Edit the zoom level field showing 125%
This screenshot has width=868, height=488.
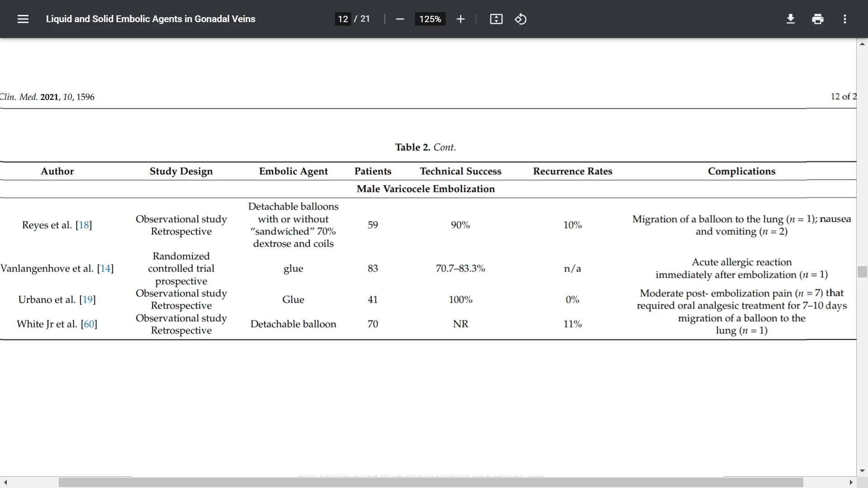tap(430, 19)
